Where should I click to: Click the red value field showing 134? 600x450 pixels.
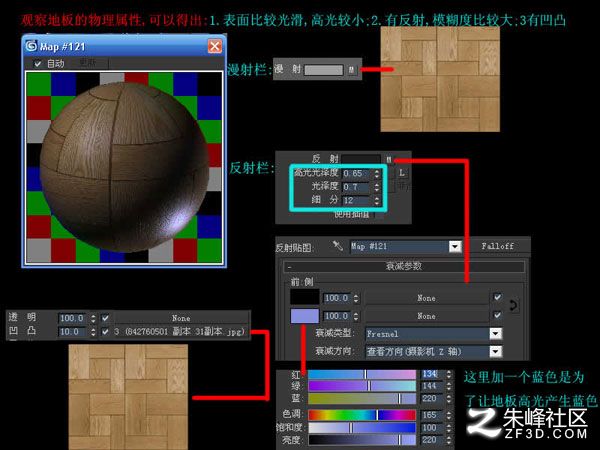(432, 374)
